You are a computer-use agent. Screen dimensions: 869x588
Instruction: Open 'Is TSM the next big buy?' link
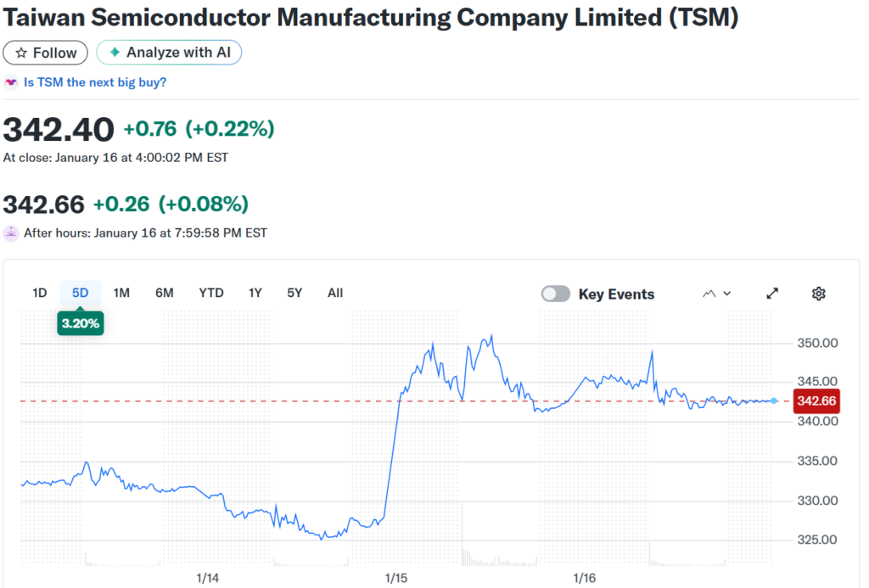click(95, 82)
